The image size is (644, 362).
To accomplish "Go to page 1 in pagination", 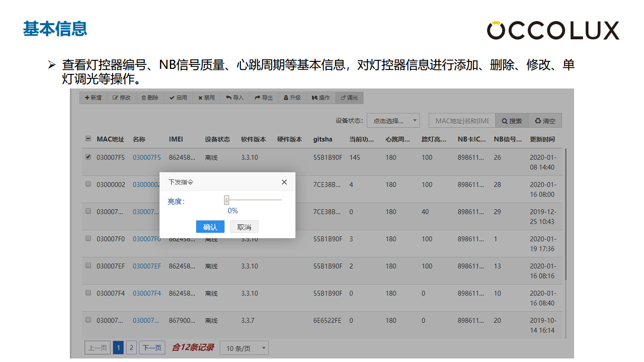I will click(x=118, y=347).
